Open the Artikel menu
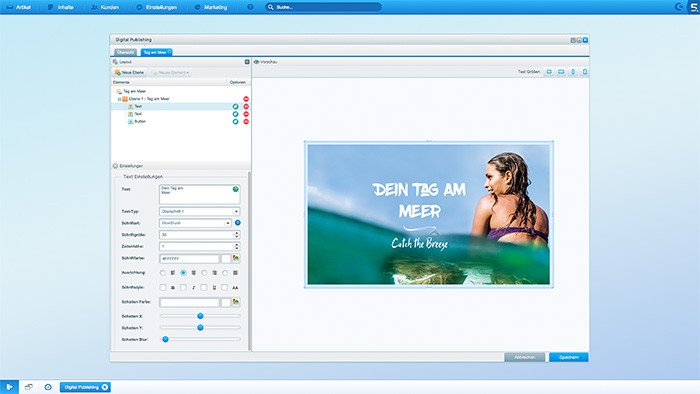Viewport: 700px width, 394px height. pyautogui.click(x=19, y=7)
